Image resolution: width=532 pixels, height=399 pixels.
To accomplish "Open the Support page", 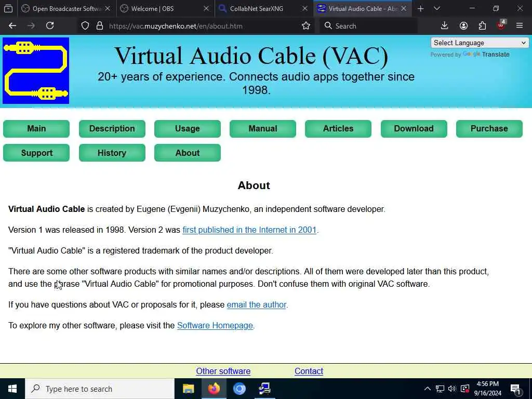I will [x=36, y=153].
